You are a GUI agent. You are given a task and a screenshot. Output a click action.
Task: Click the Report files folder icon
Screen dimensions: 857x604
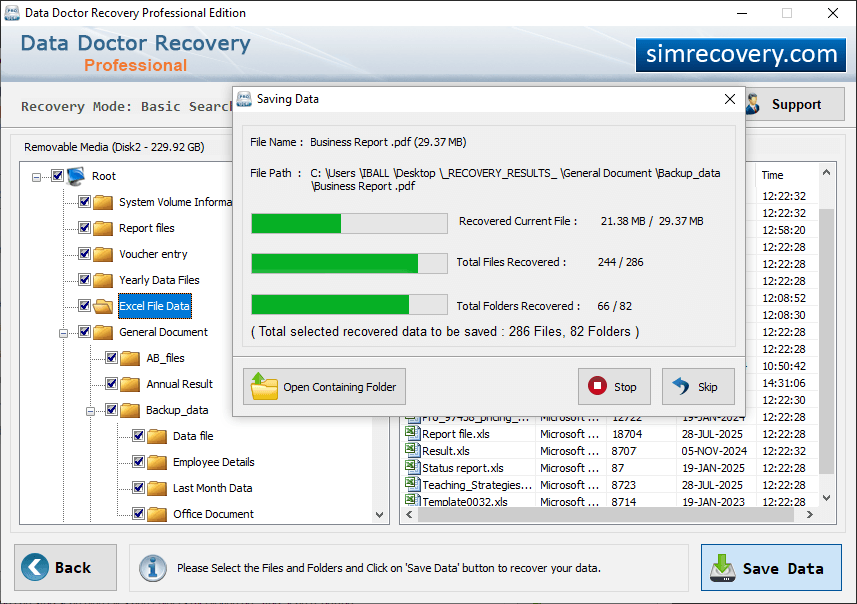(103, 228)
